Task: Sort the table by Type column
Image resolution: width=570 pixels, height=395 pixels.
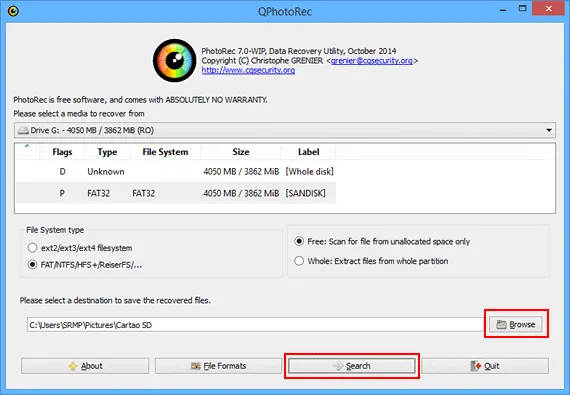Action: 107,152
